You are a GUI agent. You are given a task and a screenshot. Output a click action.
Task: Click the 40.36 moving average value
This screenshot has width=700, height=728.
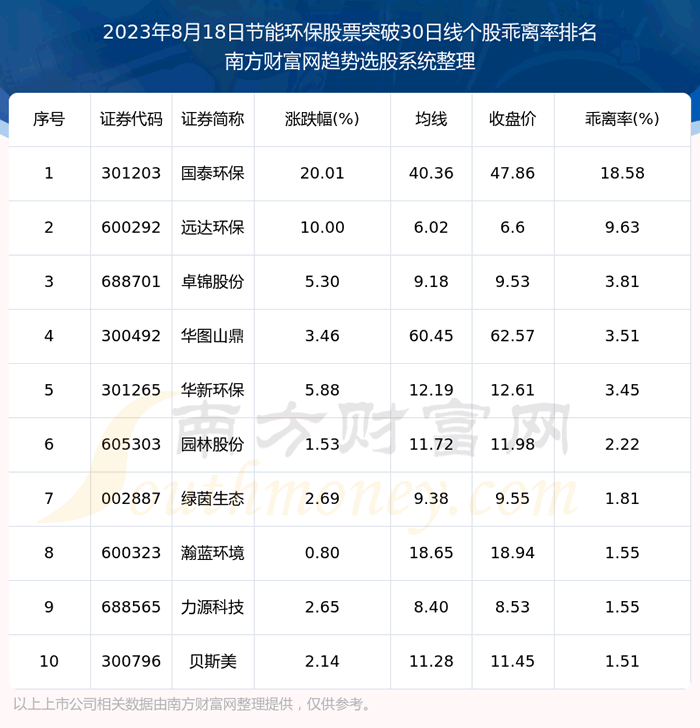coord(431,173)
